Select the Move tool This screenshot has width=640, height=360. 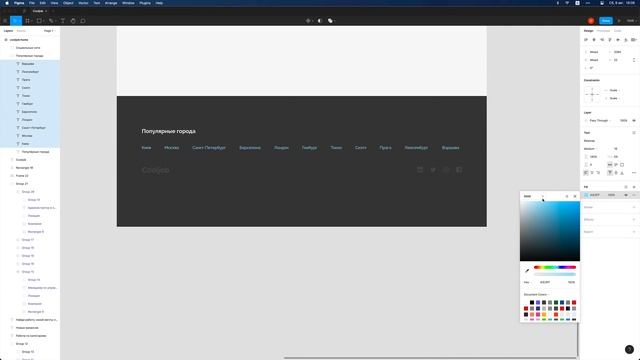pyautogui.click(x=16, y=21)
